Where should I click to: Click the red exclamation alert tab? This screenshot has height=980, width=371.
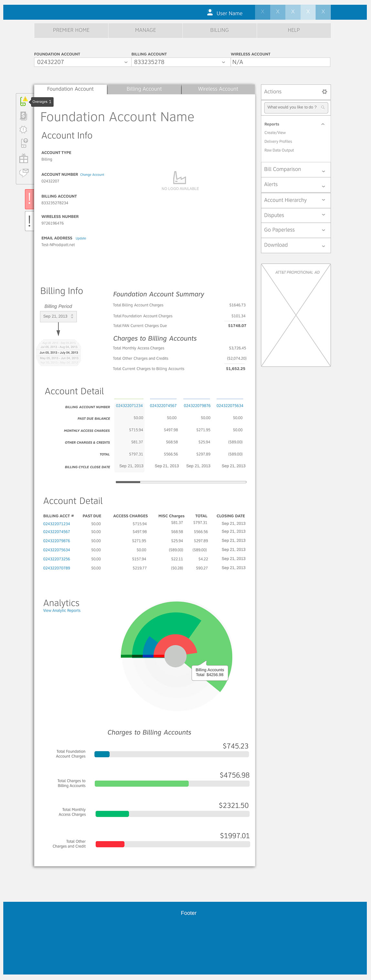coord(29,199)
